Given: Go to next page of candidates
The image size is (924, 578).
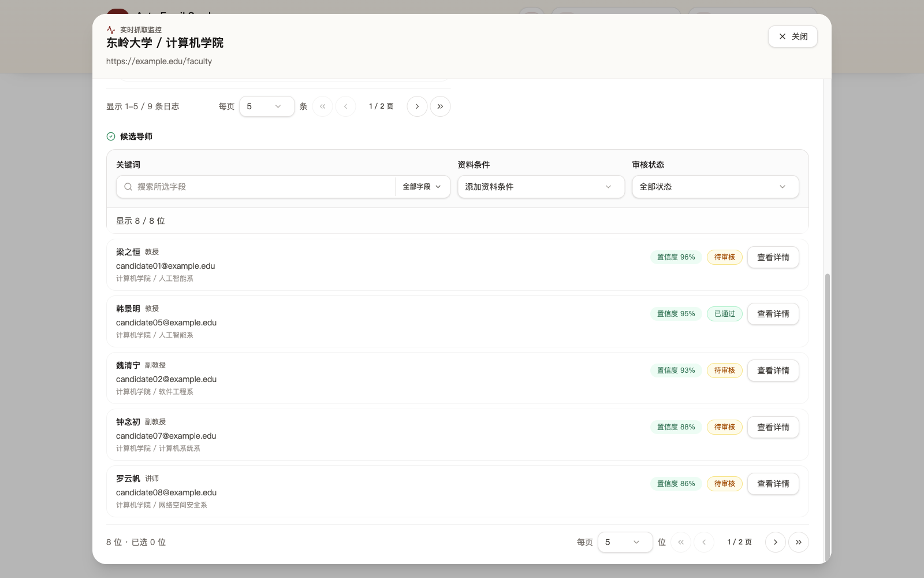Looking at the screenshot, I should [776, 542].
